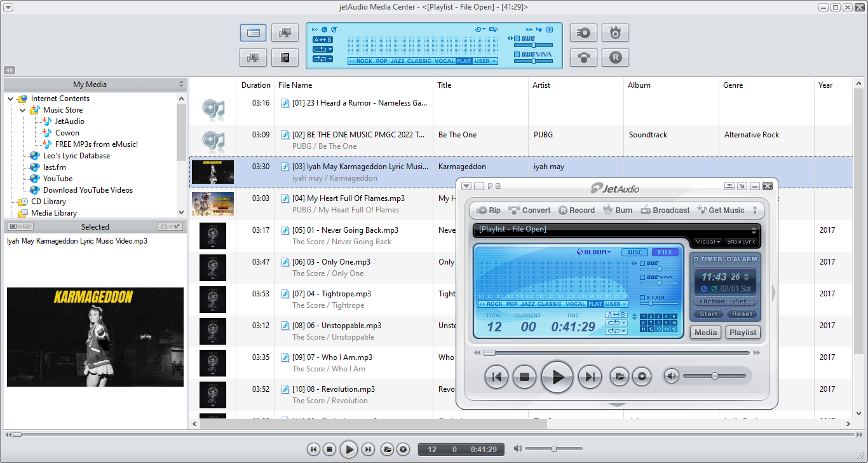Open the My Media panel header dropdown
This screenshot has width=868, height=463.
pos(181,85)
